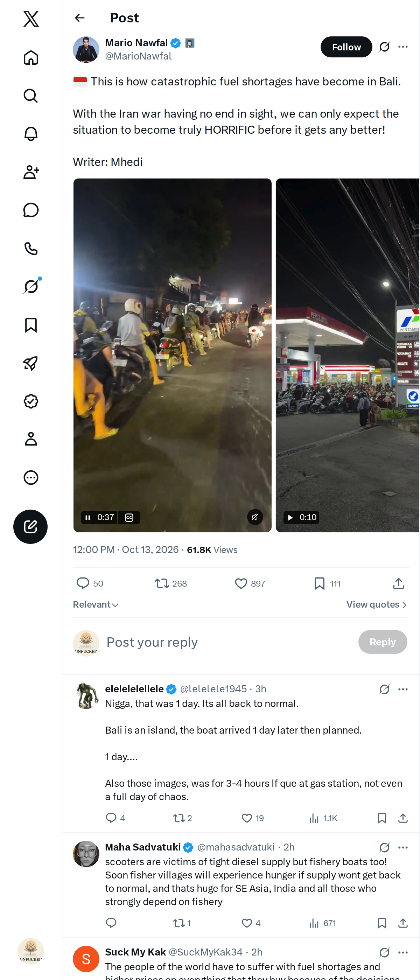Pause the video at 0:37
The height and width of the screenshot is (980, 420).
pos(88,517)
